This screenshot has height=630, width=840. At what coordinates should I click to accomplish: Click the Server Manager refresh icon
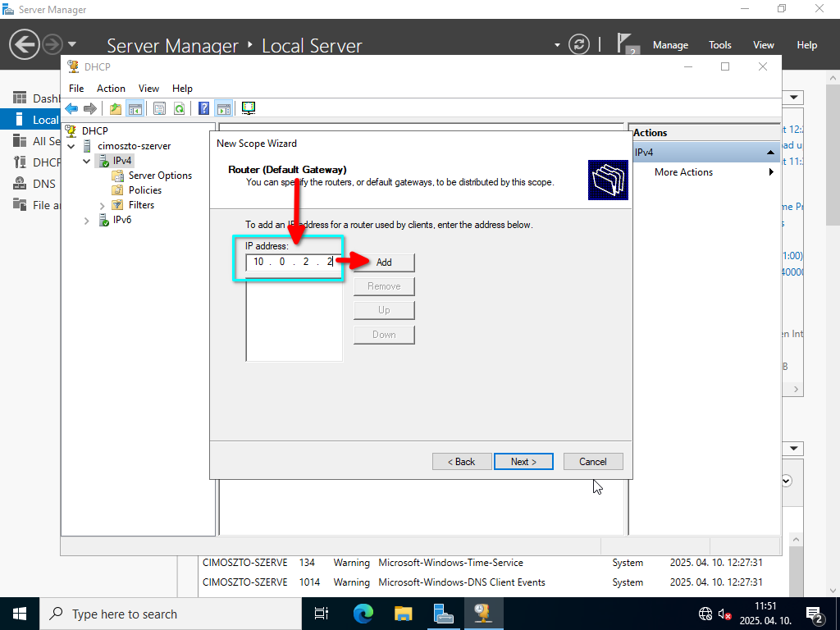point(579,44)
